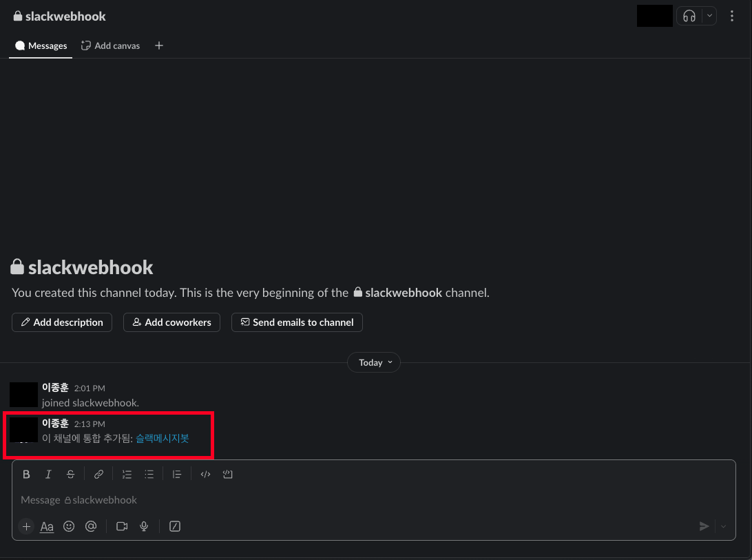Click avatar beside joined slackwebhook message
The height and width of the screenshot is (560, 752).
tap(23, 395)
